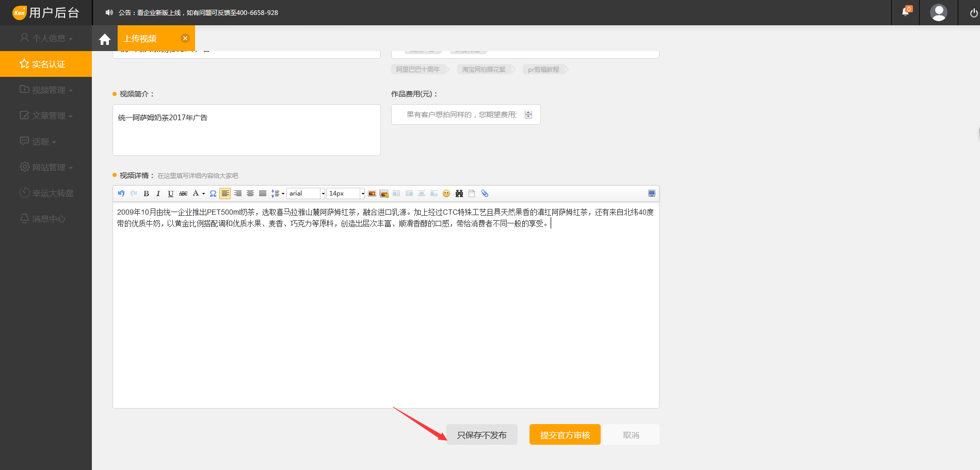980x470 pixels.
Task: Insert special character with Omega icon
Action: point(213,193)
